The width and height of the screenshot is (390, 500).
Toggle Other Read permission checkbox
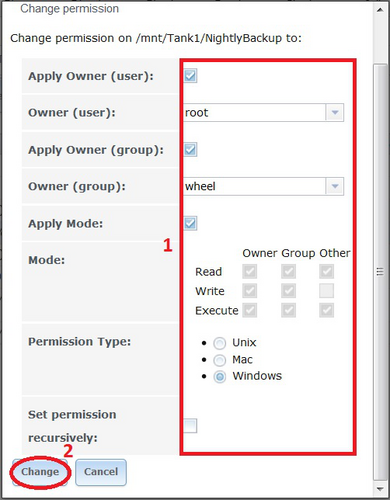[326, 271]
